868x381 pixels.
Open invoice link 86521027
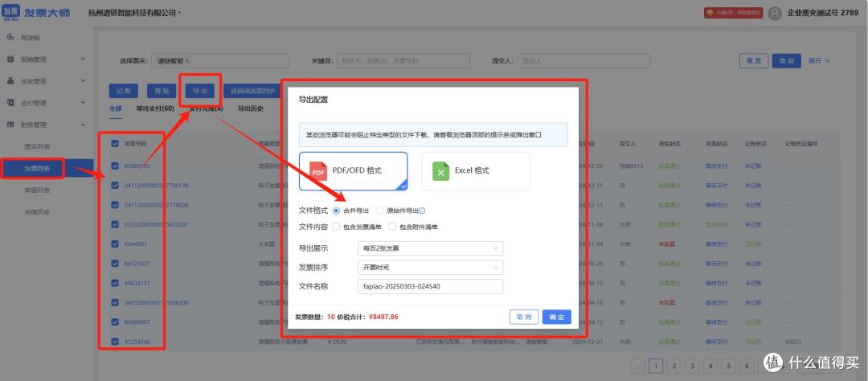(137, 264)
